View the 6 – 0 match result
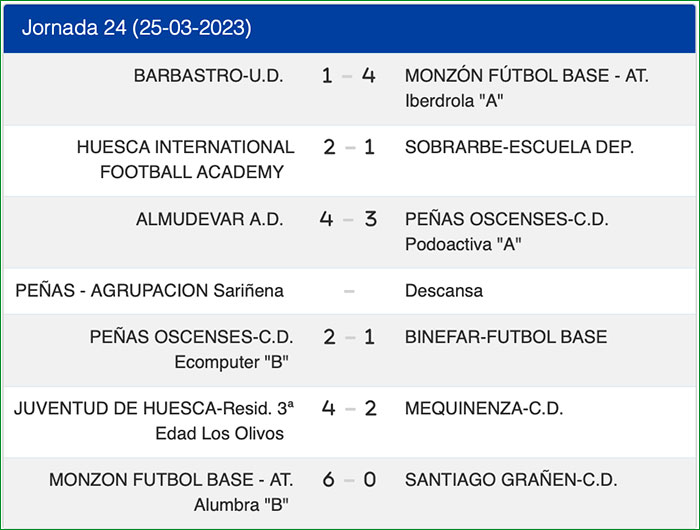This screenshot has width=700, height=530. [x=348, y=480]
